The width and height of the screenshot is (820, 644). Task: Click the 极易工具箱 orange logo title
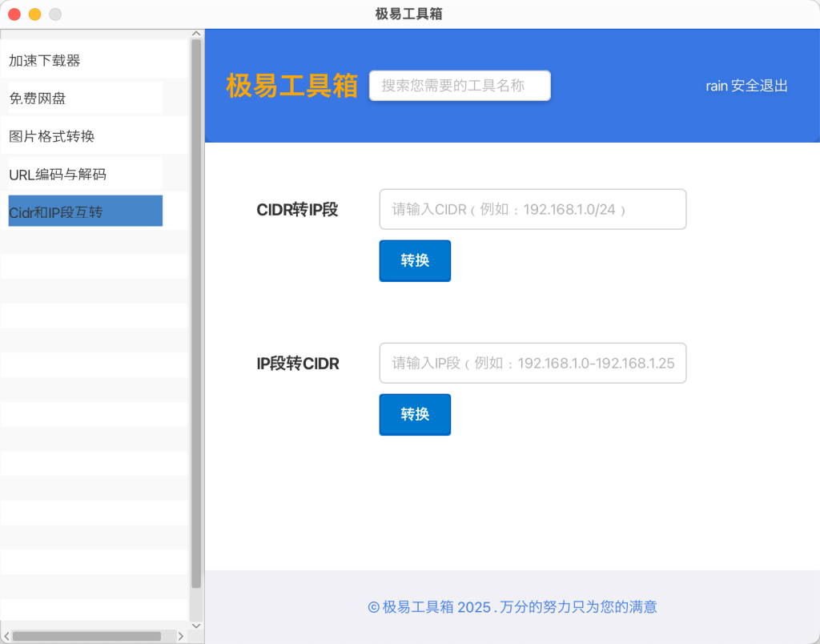291,85
